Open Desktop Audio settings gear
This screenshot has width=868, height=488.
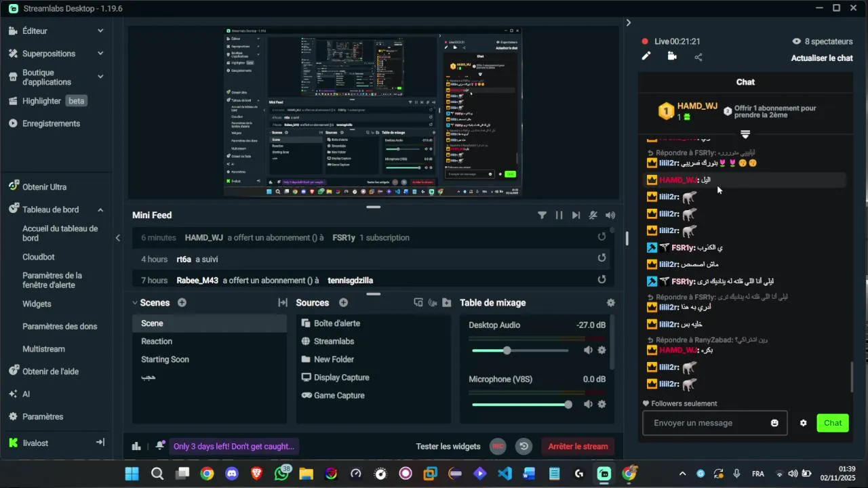pos(601,350)
